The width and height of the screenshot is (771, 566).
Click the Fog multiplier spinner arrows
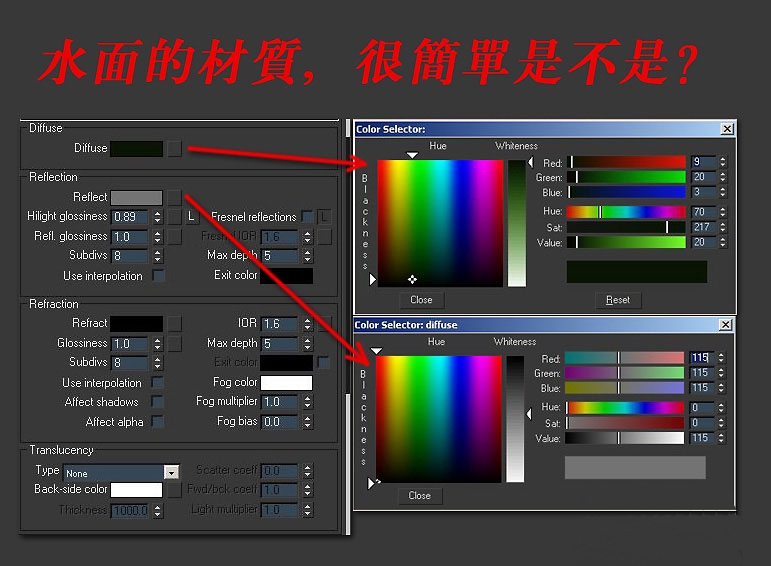[x=307, y=402]
